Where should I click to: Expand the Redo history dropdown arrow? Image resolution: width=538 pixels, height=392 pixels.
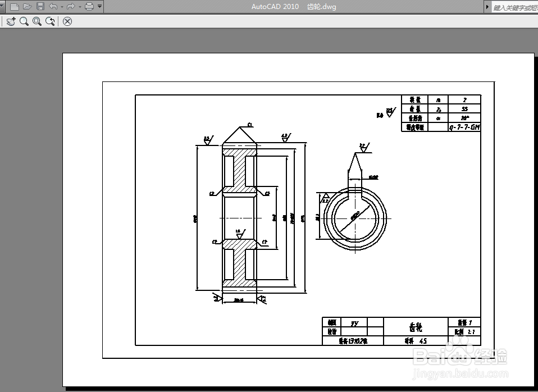(80, 7)
